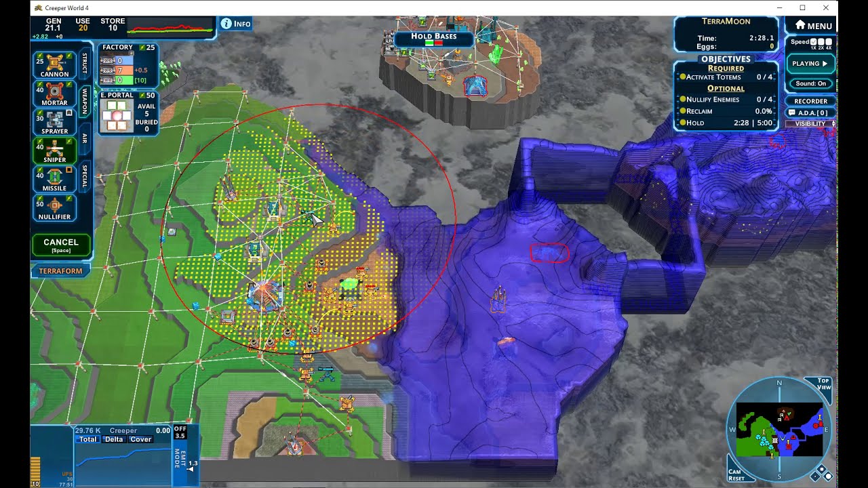
Task: Click the Creeper World 4 title icon
Action: point(37,7)
